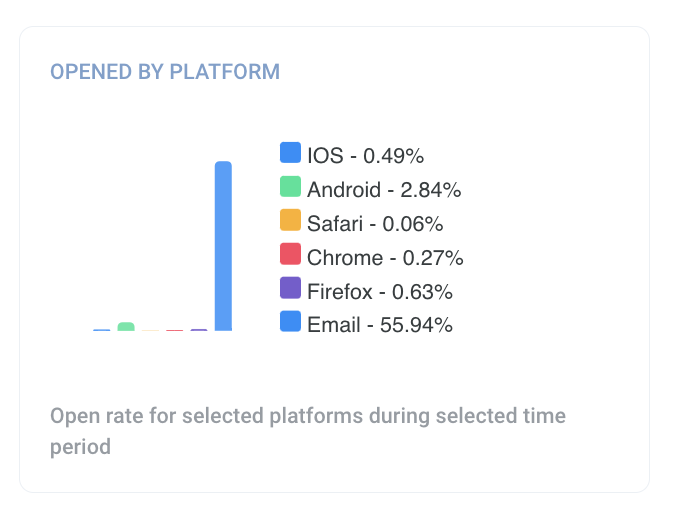Select the 'Safari - 0.06%' legend label
Screen dimensions: 674x512
375,224
